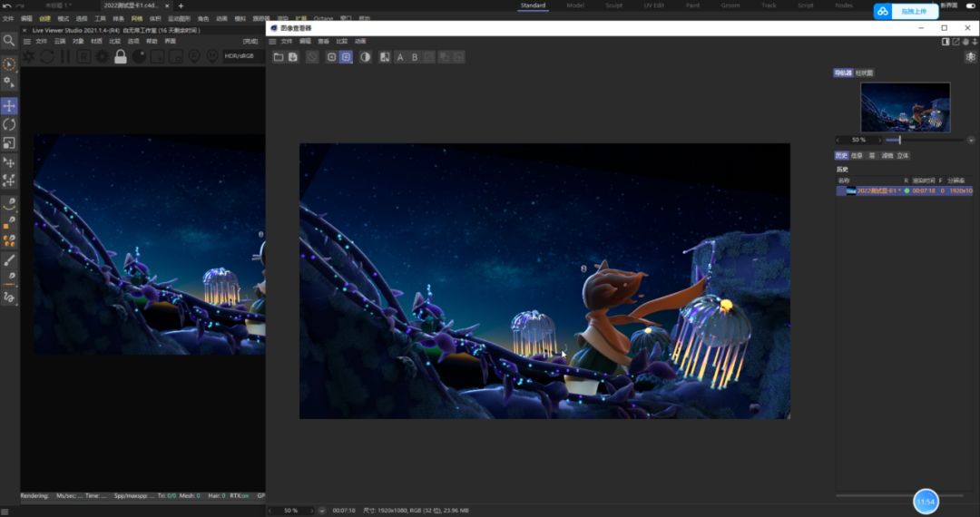This screenshot has width=980, height=517.
Task: Select the 柱状图 histogram tab
Action: click(865, 73)
